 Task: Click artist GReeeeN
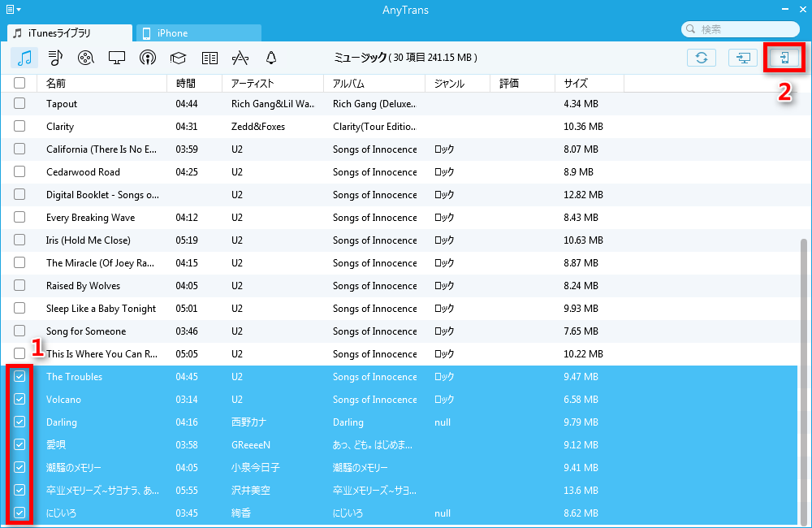coord(251,444)
